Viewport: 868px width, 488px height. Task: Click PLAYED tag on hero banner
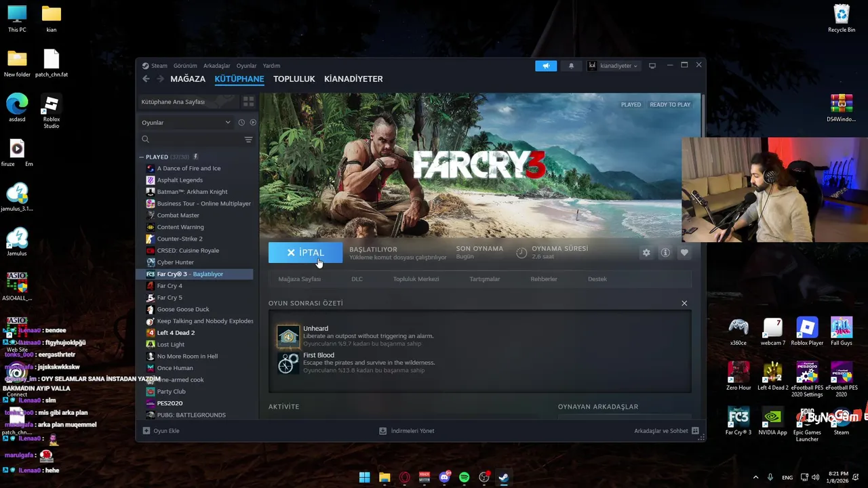tap(631, 105)
